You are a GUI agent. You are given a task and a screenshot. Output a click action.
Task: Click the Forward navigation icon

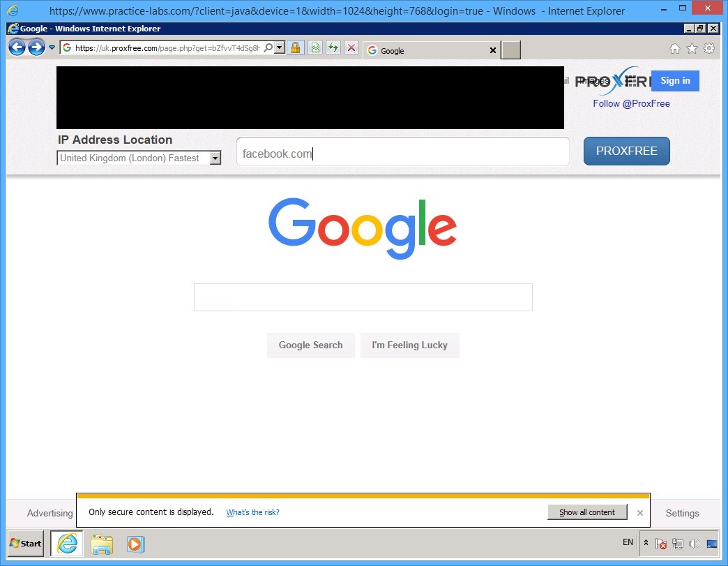coord(35,47)
